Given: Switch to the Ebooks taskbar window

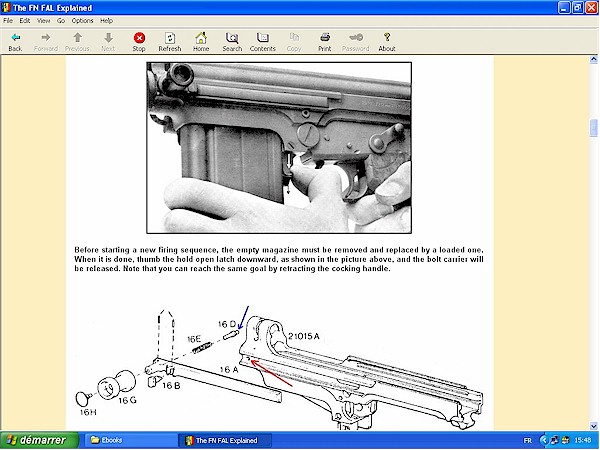Looking at the screenshot, I should coord(130,440).
